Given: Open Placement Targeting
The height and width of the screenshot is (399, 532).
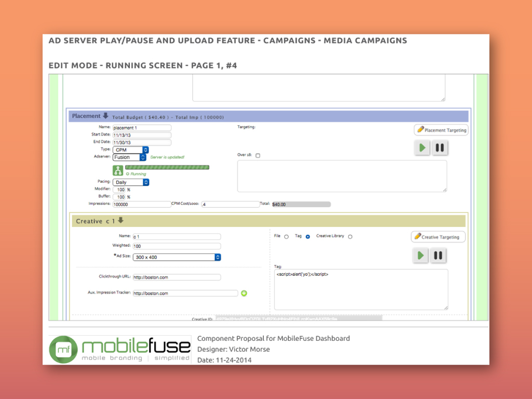Looking at the screenshot, I should click(x=441, y=130).
